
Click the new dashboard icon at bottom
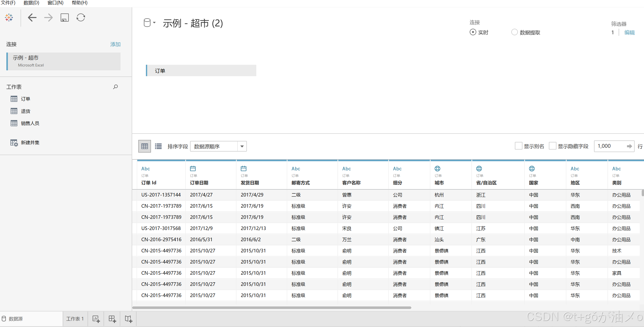tap(112, 319)
